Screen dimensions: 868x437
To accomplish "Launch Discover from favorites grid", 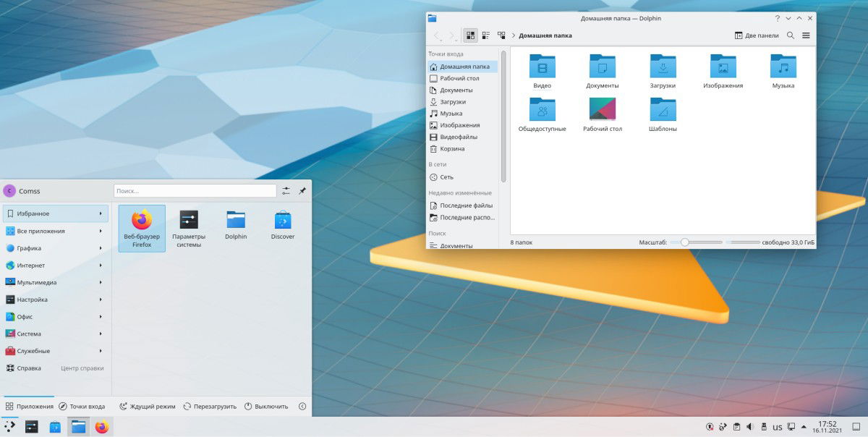I will click(x=283, y=225).
